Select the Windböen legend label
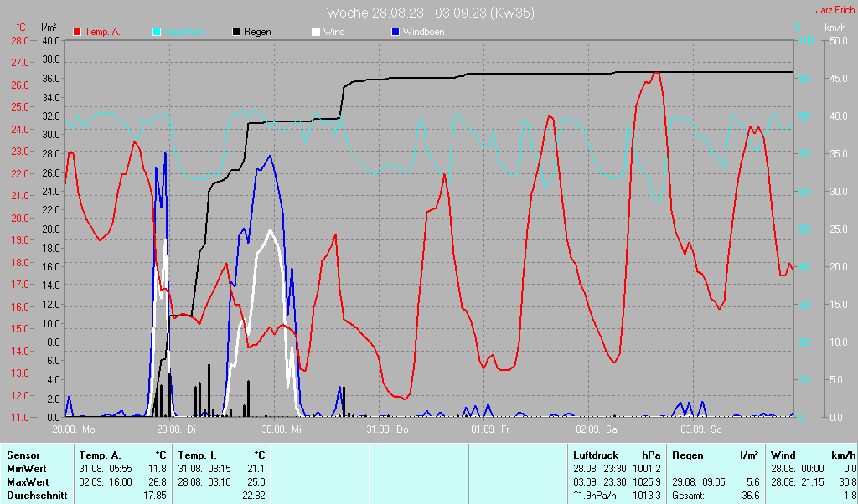858x504 pixels. point(423,32)
